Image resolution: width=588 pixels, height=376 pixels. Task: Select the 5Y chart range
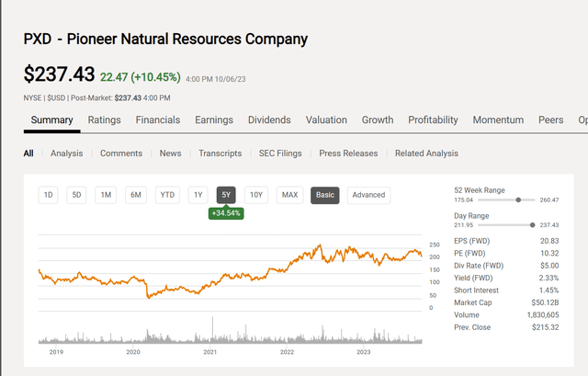tap(226, 195)
